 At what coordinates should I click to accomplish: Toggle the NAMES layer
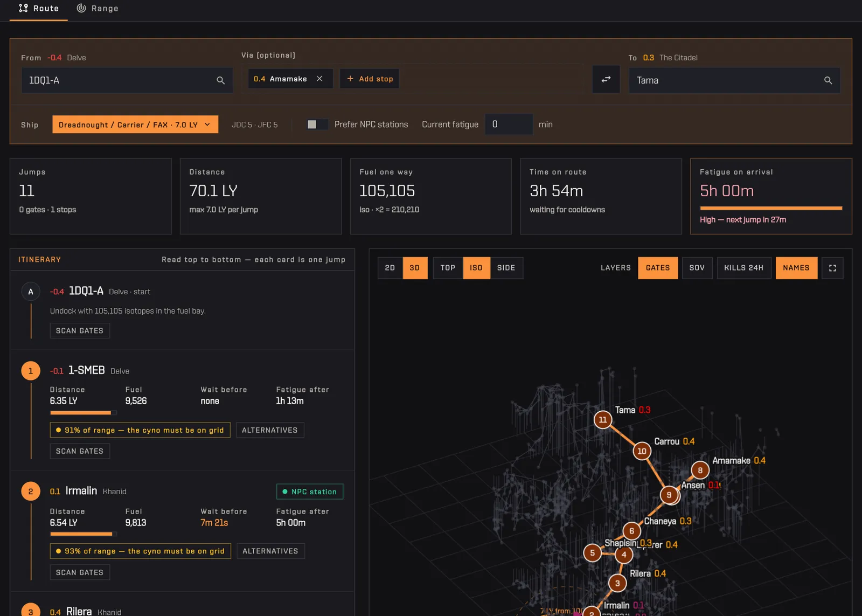point(796,268)
